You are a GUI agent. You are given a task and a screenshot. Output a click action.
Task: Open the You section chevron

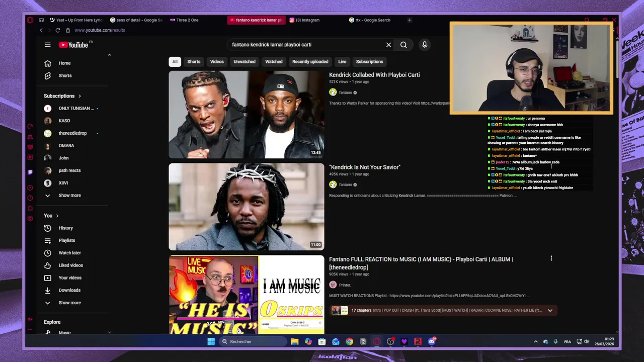(x=57, y=216)
